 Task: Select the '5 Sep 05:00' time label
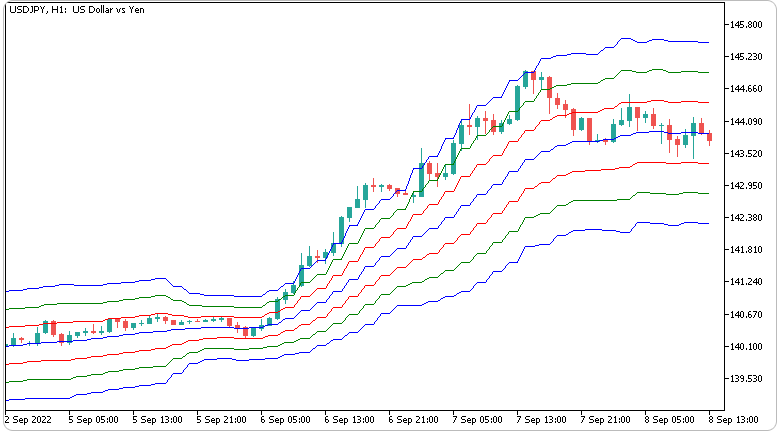tap(94, 420)
